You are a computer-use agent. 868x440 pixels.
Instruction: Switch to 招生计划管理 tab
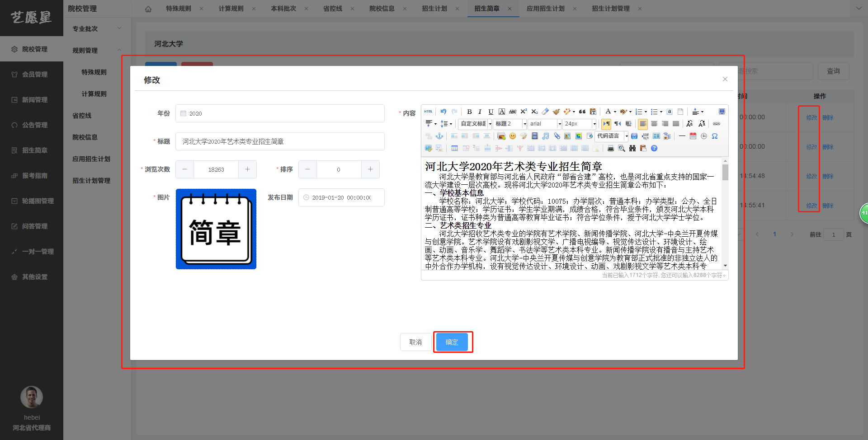[611, 9]
